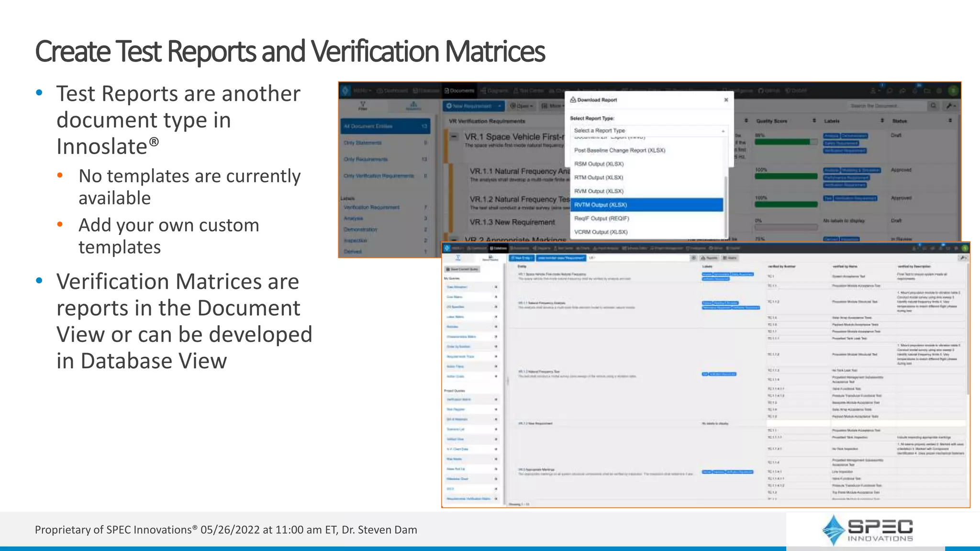
Task: Click the Innoslate logo in Documents view
Action: pos(345,90)
